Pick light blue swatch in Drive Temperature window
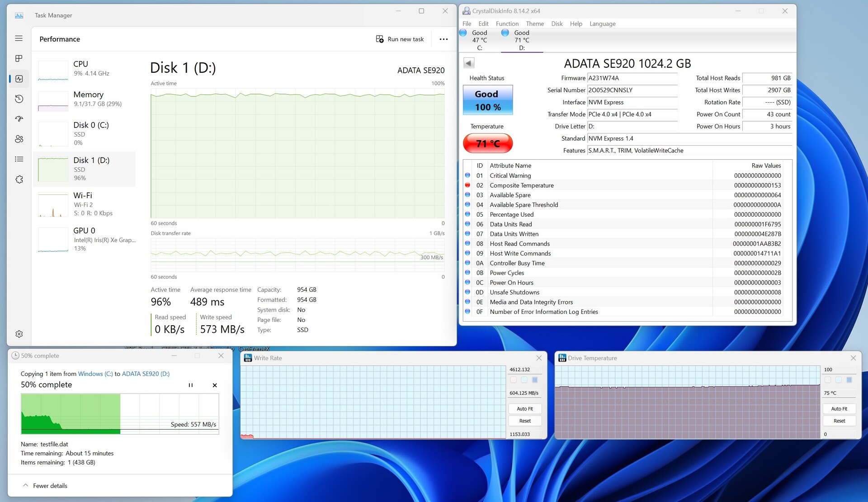 (x=838, y=380)
